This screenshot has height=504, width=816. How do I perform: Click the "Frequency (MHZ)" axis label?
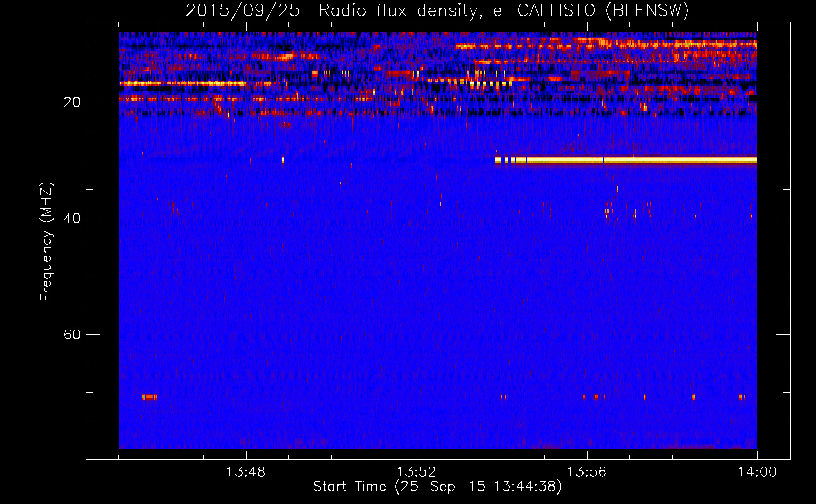coord(46,242)
